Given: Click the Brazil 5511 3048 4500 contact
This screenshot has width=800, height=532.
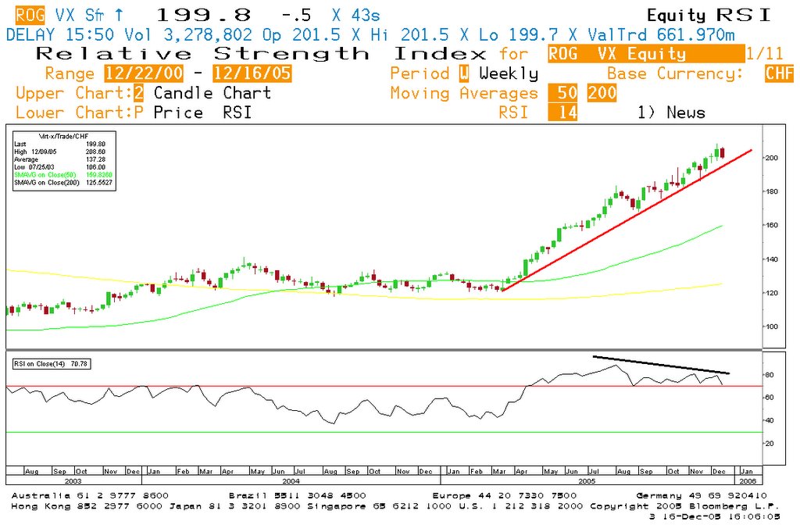Looking at the screenshot, I should (298, 495).
